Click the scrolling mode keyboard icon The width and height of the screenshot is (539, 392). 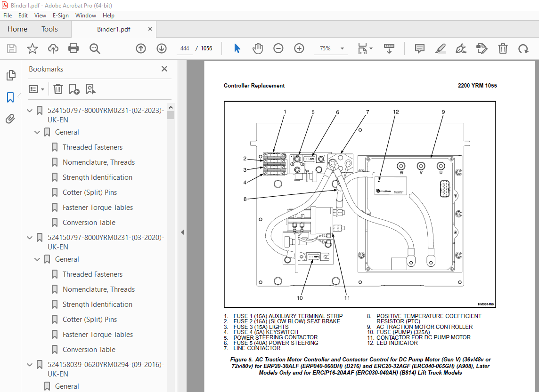point(389,48)
